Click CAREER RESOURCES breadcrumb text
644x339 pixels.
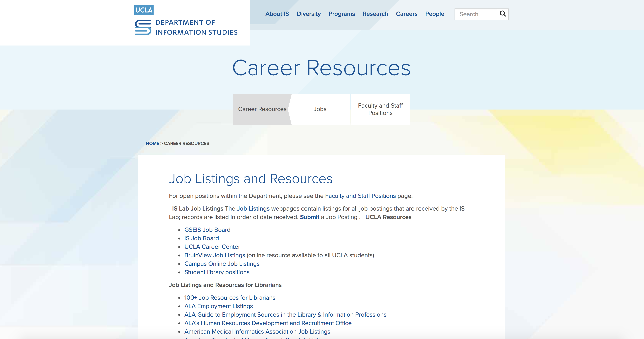point(187,143)
